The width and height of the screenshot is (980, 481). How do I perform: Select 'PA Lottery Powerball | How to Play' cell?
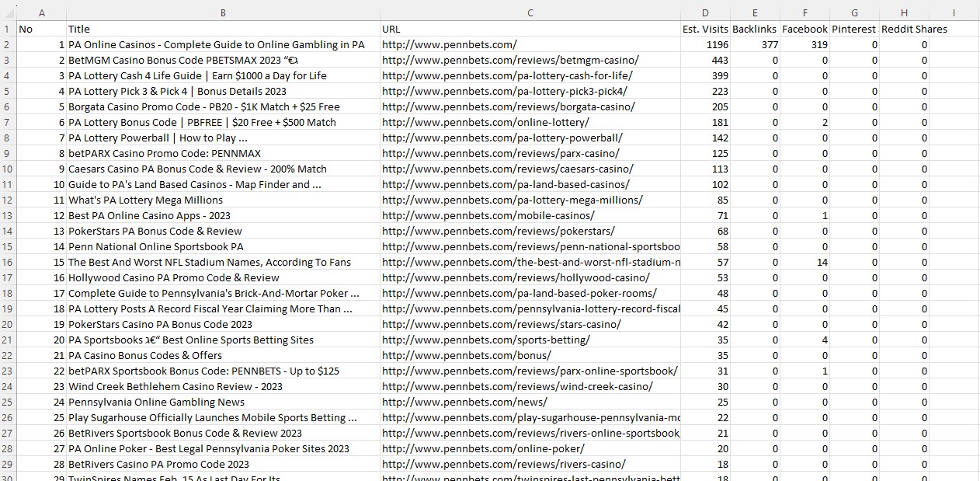coord(223,138)
